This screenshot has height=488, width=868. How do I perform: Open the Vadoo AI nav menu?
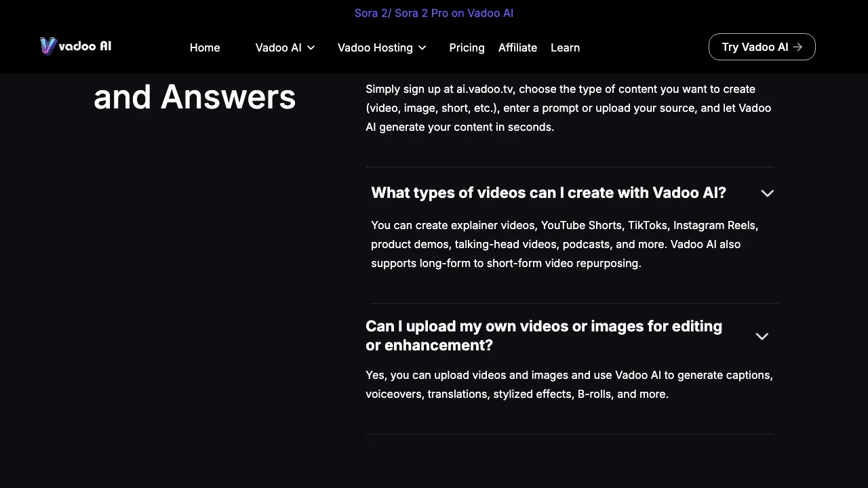coord(278,47)
